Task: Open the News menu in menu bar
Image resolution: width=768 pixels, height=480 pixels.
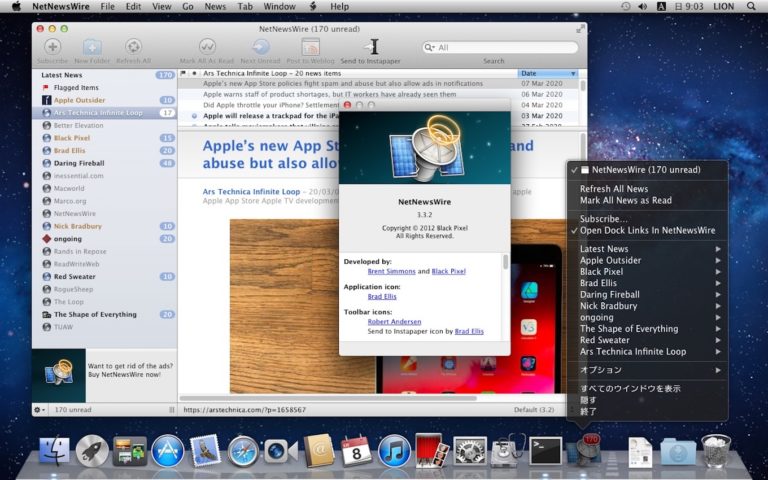Action: pos(215,6)
